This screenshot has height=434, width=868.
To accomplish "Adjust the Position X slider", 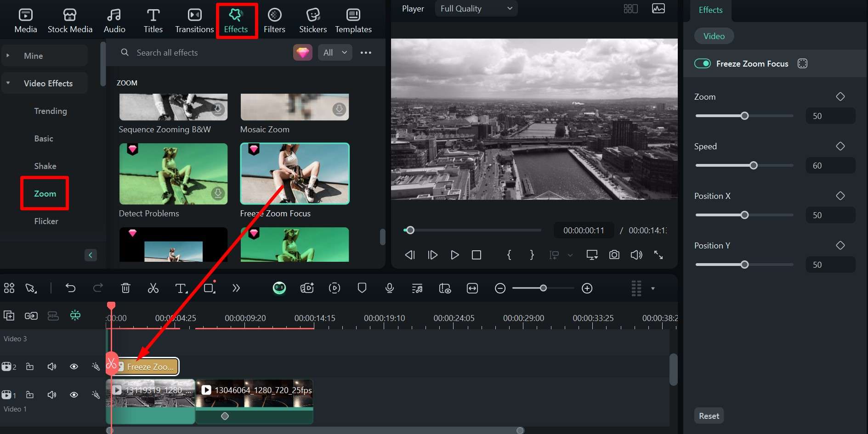I will (744, 215).
